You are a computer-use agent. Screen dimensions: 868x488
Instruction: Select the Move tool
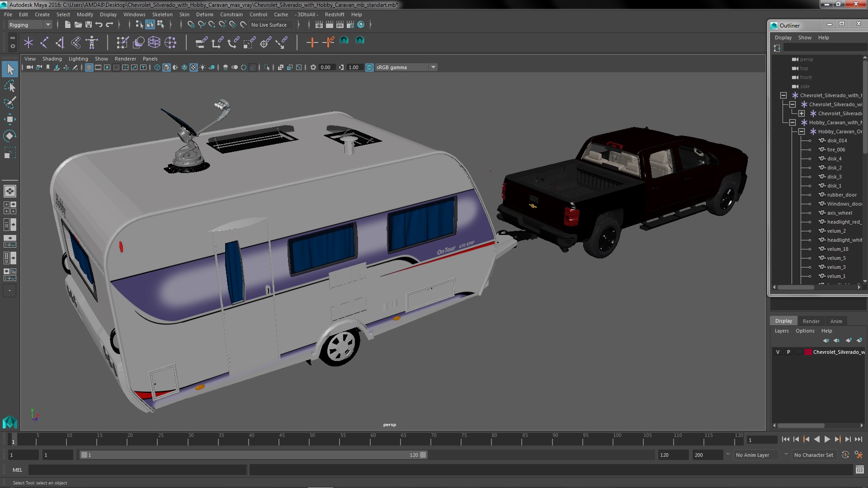tap(9, 119)
